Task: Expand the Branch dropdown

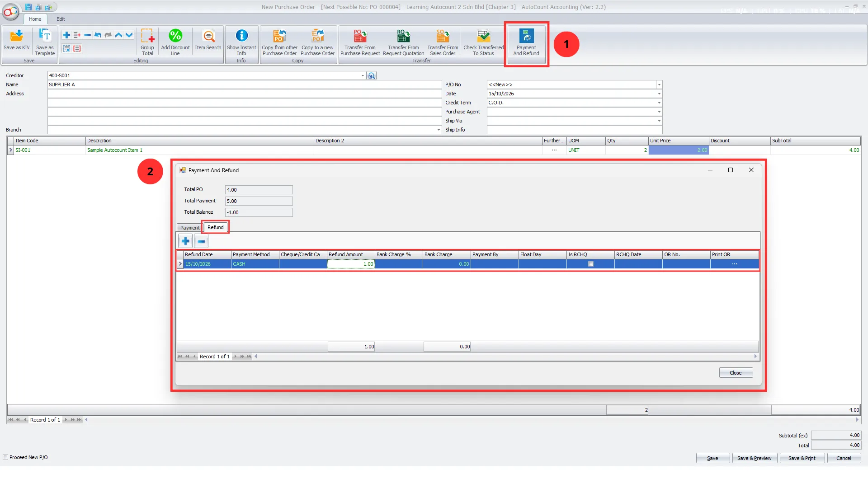Action: (439, 130)
